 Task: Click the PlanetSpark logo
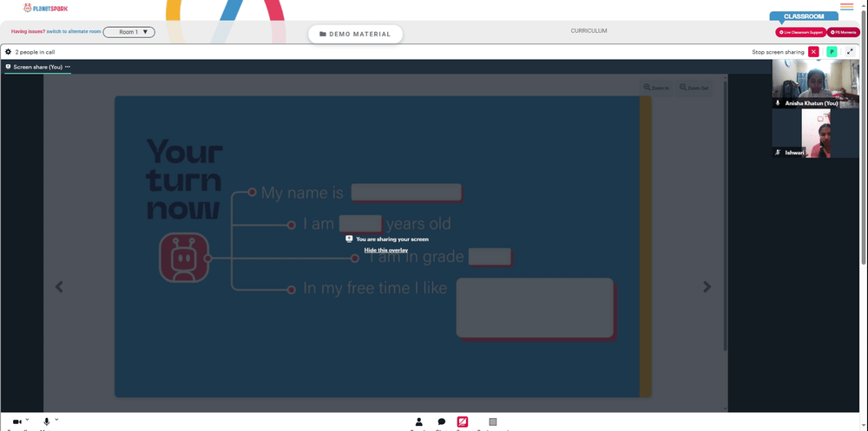pyautogui.click(x=45, y=9)
